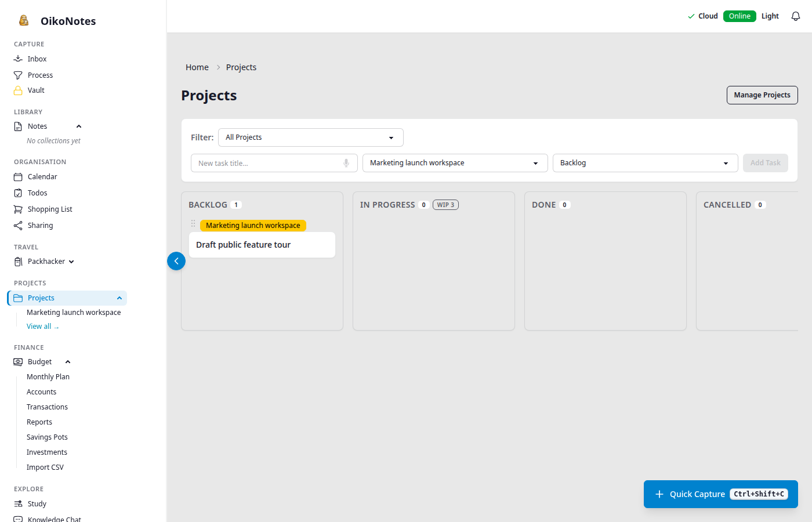Open the Vault lock icon

pyautogui.click(x=18, y=90)
